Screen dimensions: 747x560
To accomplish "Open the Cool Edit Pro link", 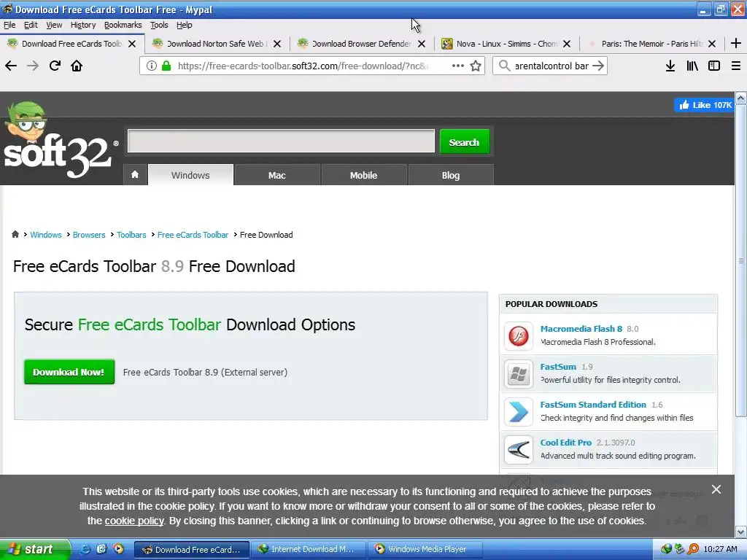I will [x=565, y=443].
